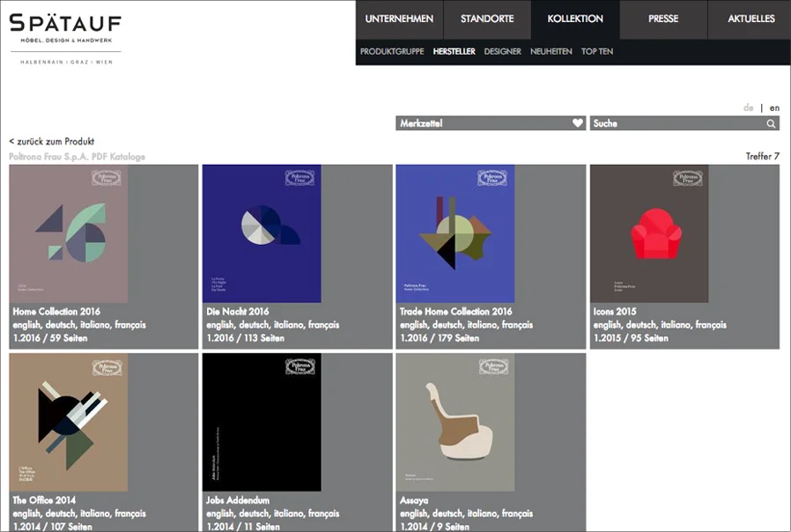Open the Icons 2015 red armchair cover
The width and height of the screenshot is (791, 532).
click(x=649, y=233)
